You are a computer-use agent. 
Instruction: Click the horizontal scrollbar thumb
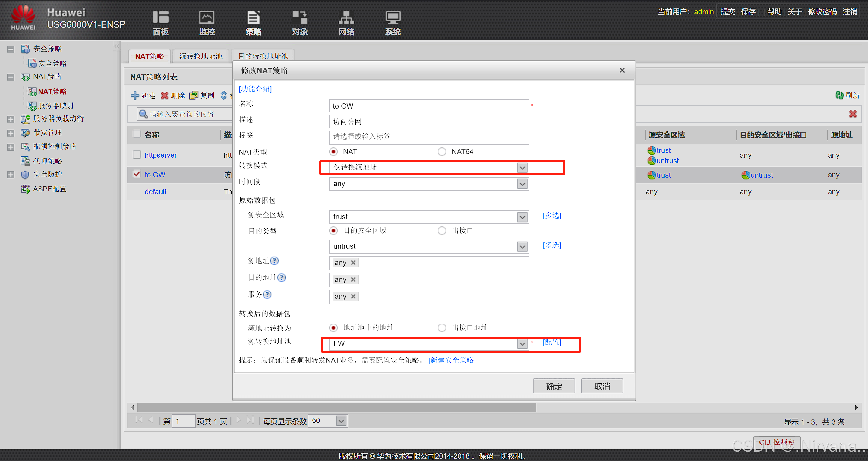click(x=337, y=408)
